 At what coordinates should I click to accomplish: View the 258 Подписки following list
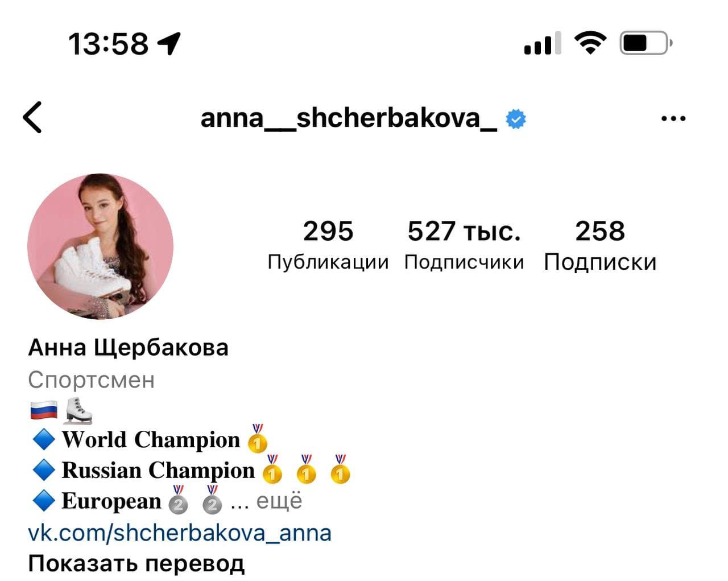pos(600,245)
